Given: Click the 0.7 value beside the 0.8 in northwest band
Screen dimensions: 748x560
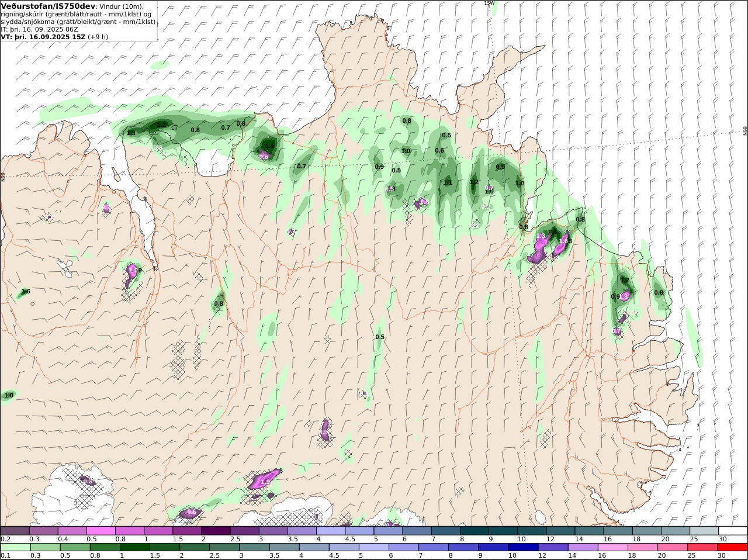Looking at the screenshot, I should (x=226, y=128).
